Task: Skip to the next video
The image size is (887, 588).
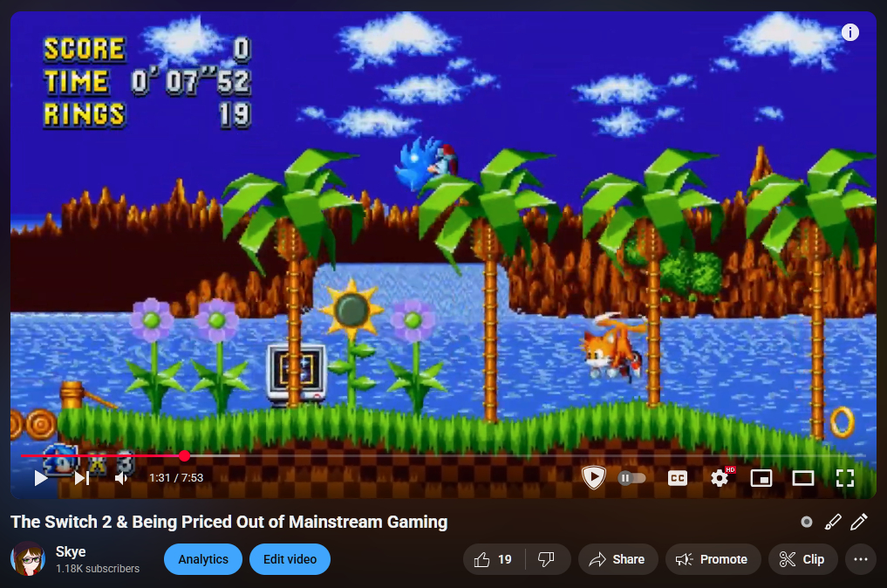Action: click(81, 478)
